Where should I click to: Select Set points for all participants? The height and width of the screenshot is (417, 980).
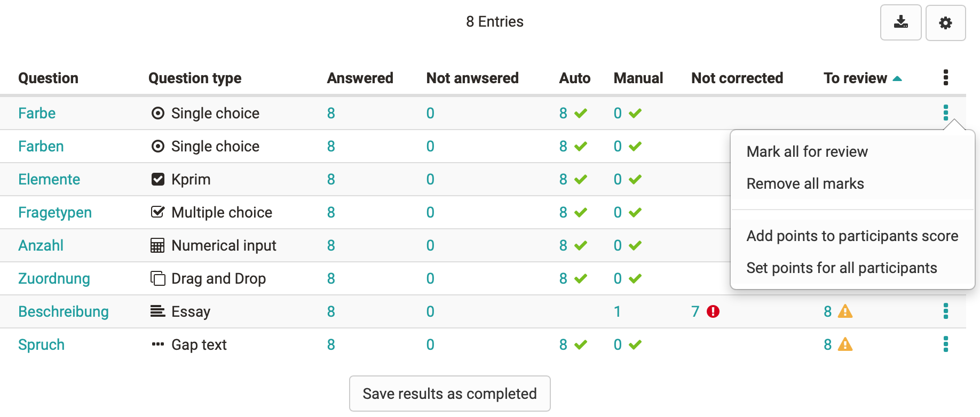(x=841, y=268)
